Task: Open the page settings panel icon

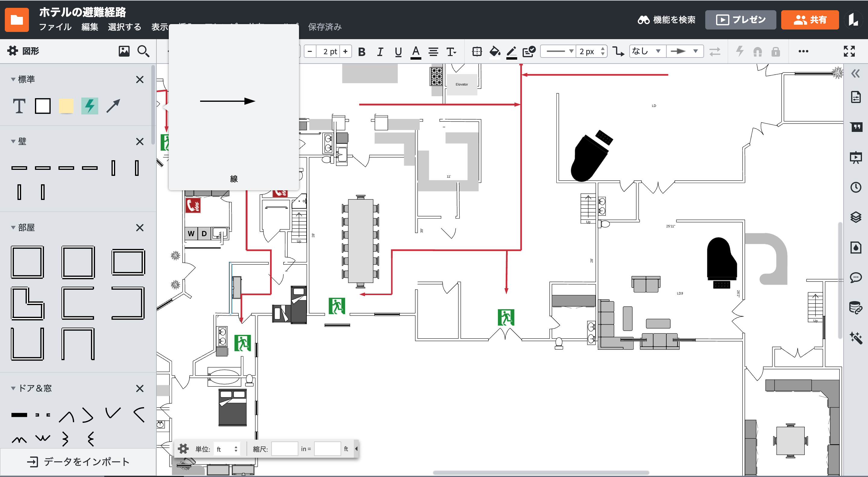Action: 856,97
